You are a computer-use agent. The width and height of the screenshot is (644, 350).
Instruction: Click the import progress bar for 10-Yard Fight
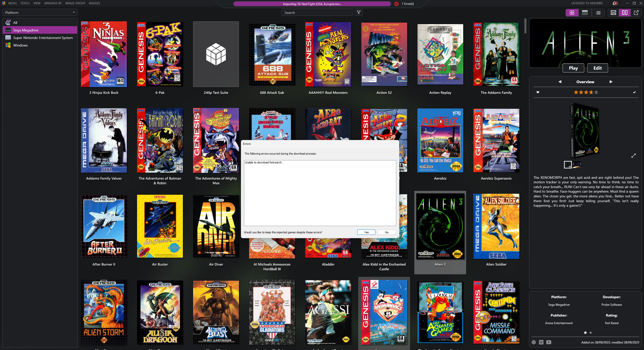tap(312, 4)
